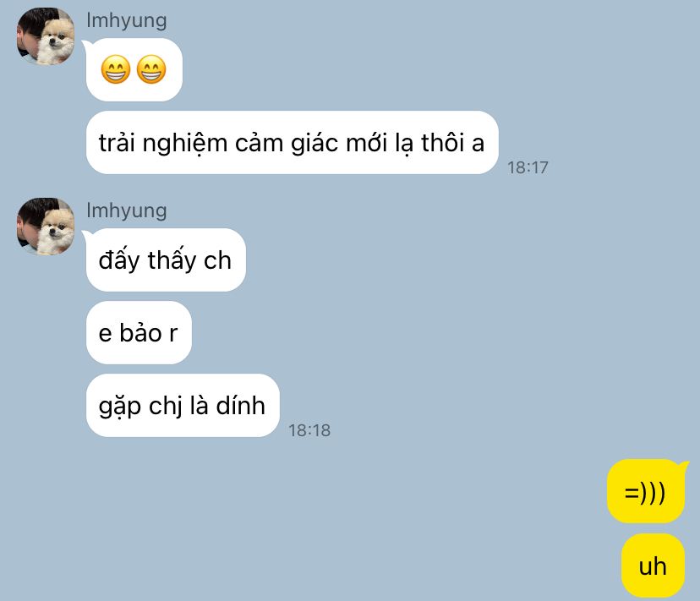
Task: Tap the 18:17 timestamp
Action: (x=528, y=167)
